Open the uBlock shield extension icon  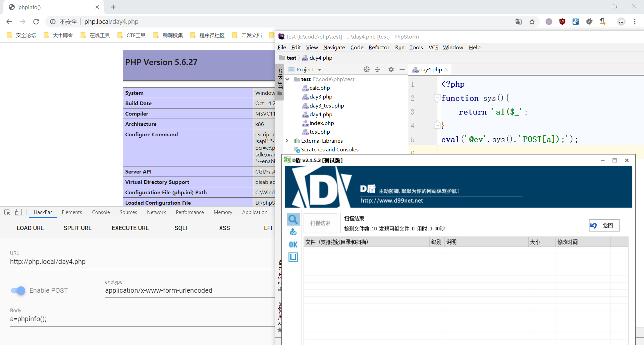[562, 22]
